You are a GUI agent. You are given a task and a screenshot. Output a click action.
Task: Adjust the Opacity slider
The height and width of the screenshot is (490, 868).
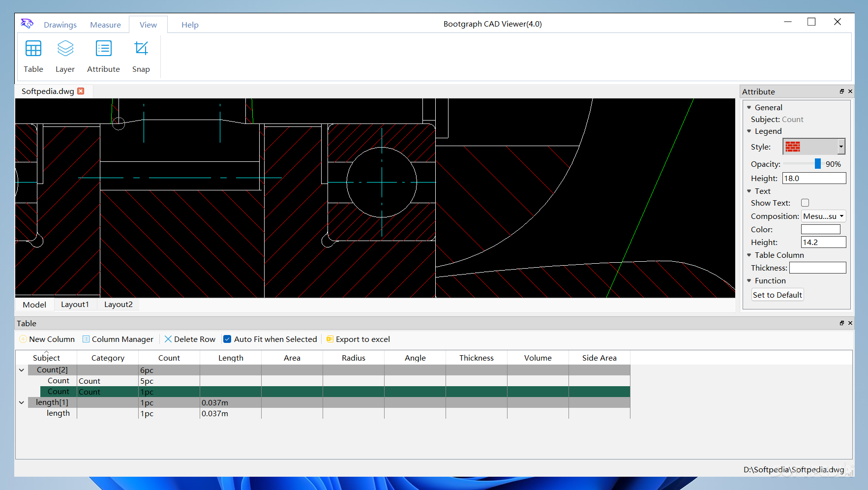pyautogui.click(x=817, y=164)
